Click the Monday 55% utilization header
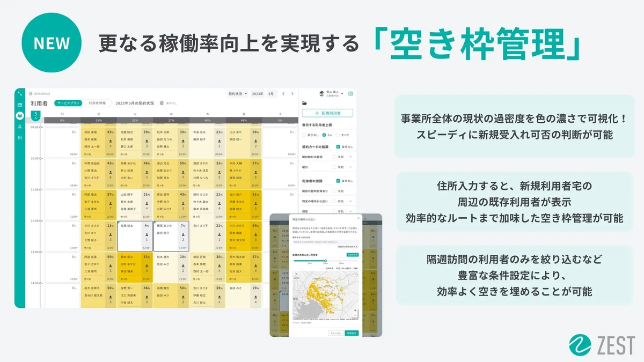The image size is (644, 362). pyautogui.click(x=98, y=121)
